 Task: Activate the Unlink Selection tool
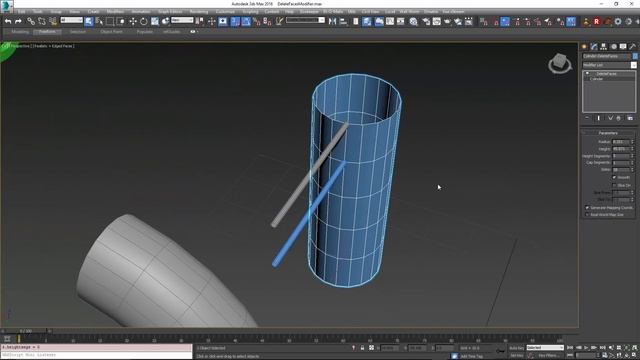tap(42, 21)
